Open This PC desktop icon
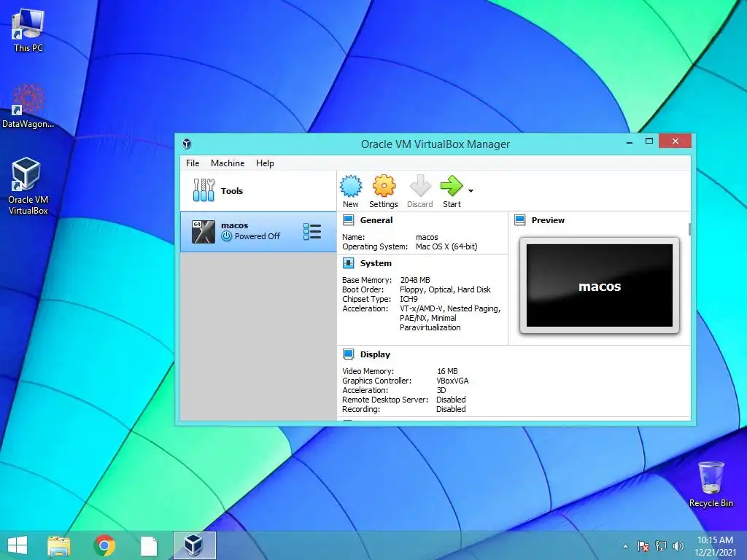The image size is (747, 560). click(28, 31)
